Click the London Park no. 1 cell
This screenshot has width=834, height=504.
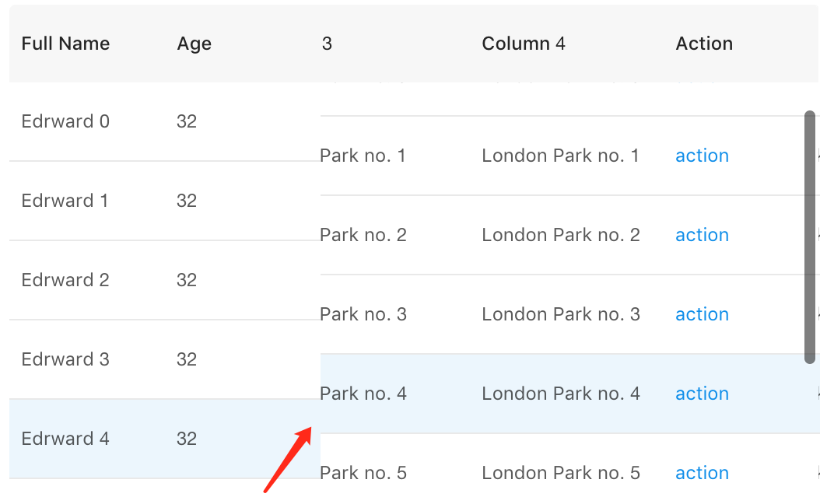[560, 156]
